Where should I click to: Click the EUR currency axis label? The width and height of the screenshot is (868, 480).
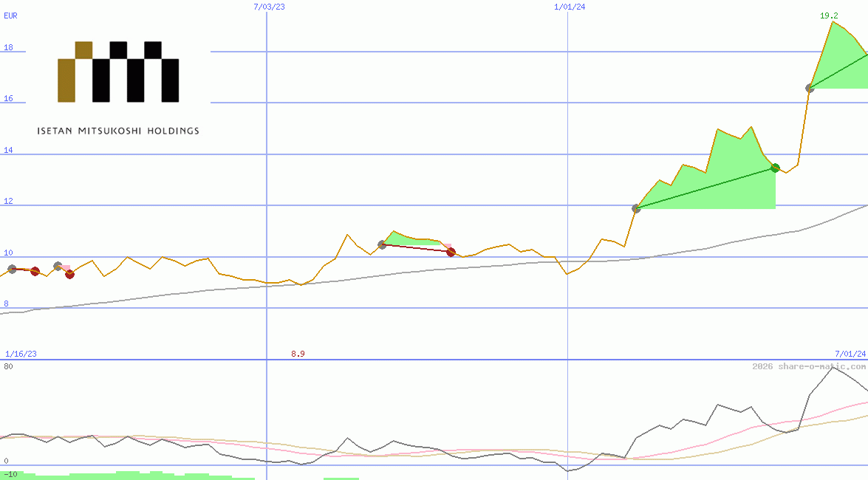click(10, 16)
